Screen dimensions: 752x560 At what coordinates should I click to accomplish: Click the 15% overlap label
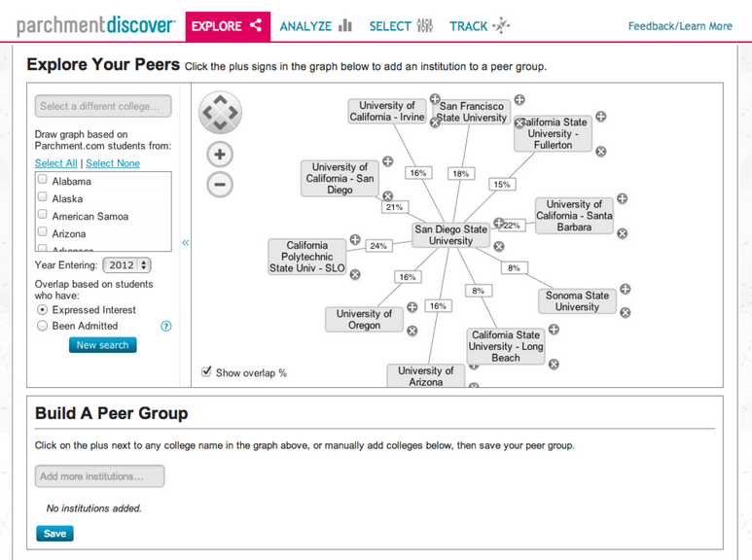point(502,184)
